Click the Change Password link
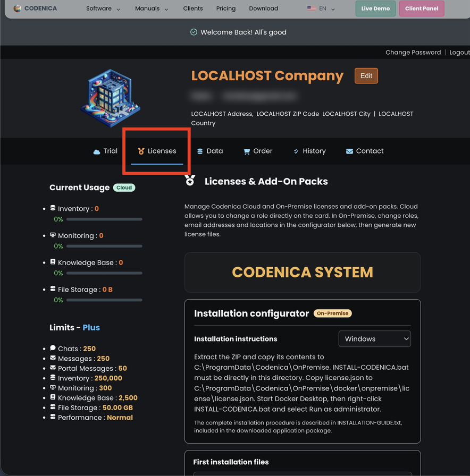 413,52
